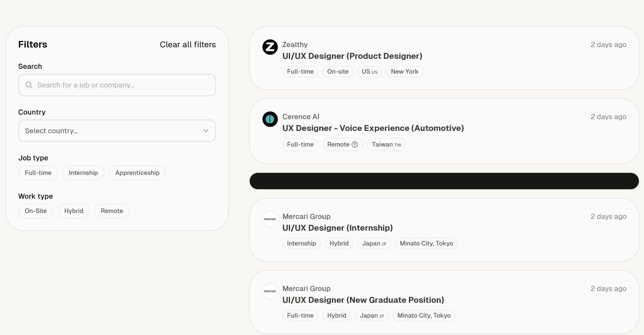Expand country list via chevron arrow
The height and width of the screenshot is (335, 644).
(x=206, y=131)
